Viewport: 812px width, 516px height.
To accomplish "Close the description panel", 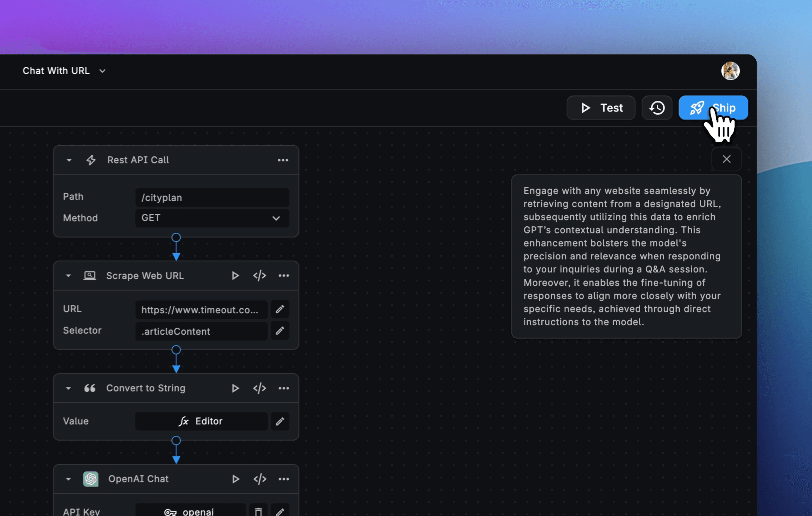I will (x=726, y=159).
